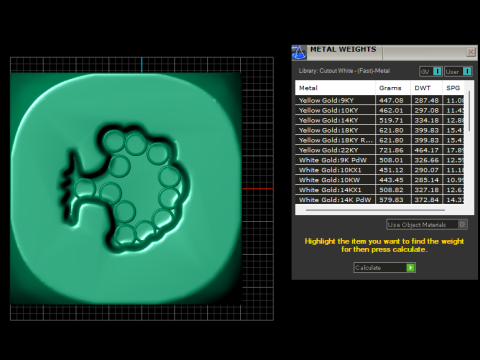The width and height of the screenshot is (480, 360).
Task: Click the 327.18 DWT value
Action: pos(427,190)
